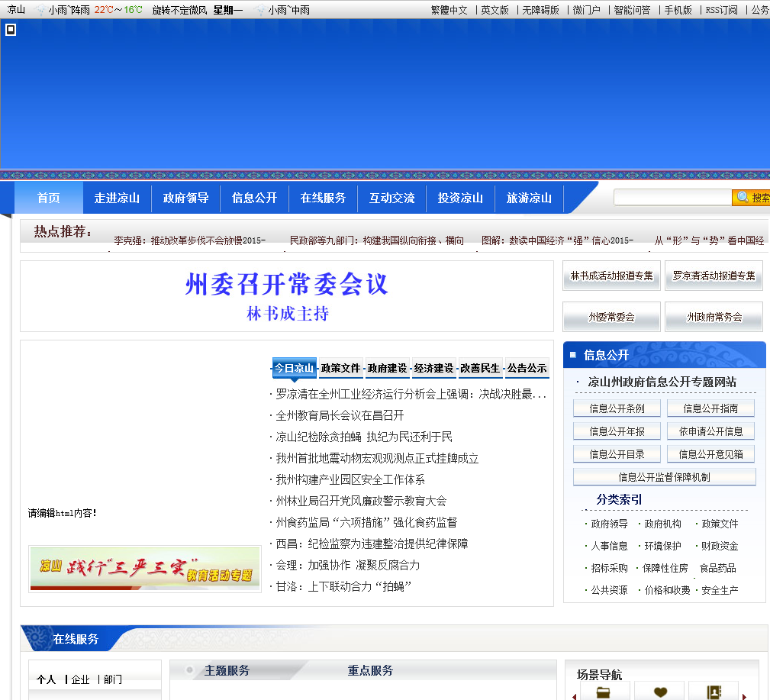This screenshot has height=700, width=770.
Task: Open the 投资凉山 navigation menu
Action: [x=460, y=198]
